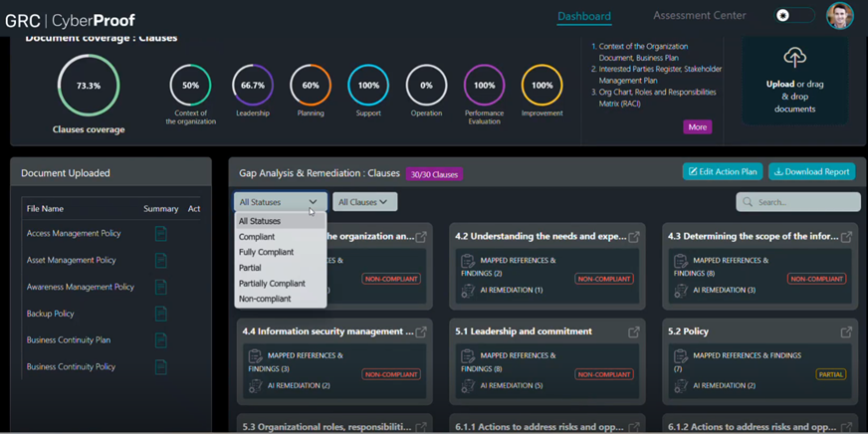Click mapped references icon in clause 4.2

tap(468, 261)
